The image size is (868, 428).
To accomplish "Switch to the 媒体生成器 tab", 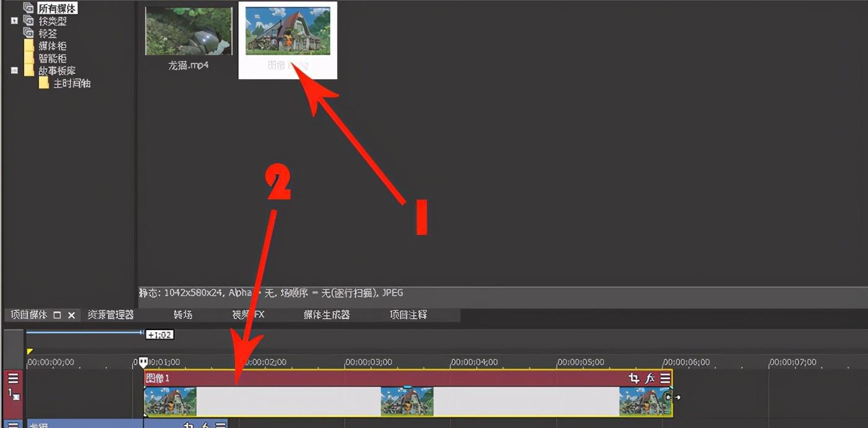I will (x=327, y=315).
